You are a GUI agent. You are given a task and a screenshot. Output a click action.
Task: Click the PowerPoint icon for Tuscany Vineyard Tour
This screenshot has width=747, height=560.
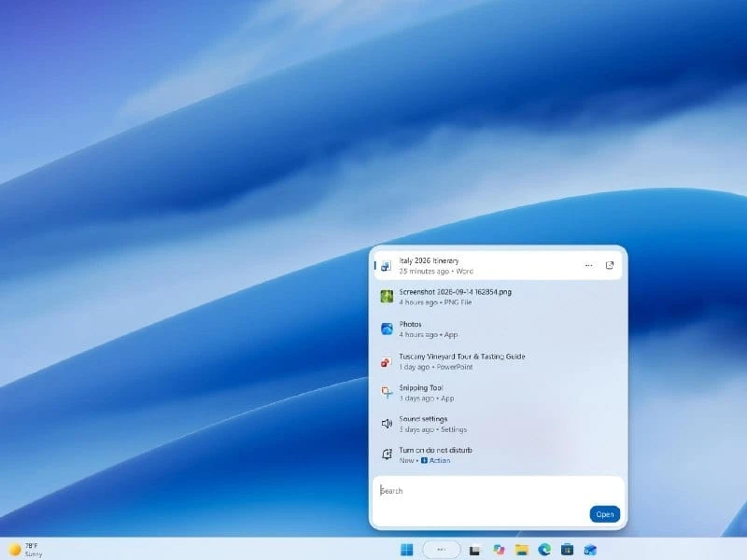(x=386, y=362)
